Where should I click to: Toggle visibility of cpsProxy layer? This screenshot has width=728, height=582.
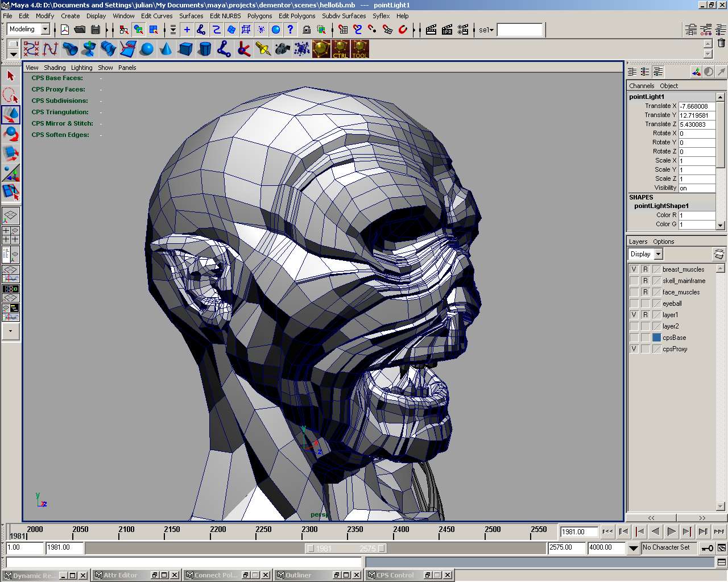tap(634, 349)
